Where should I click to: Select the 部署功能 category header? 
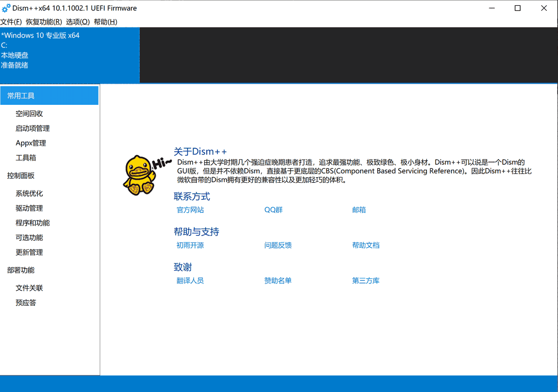click(x=21, y=270)
